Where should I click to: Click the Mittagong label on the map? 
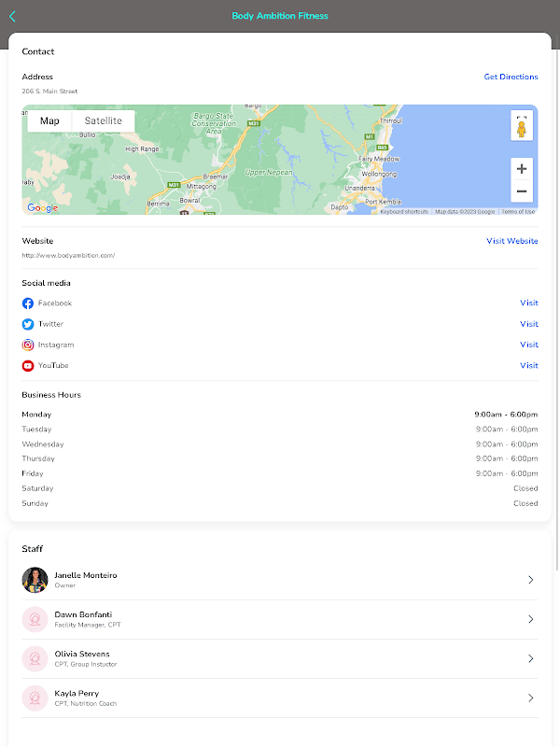201,186
